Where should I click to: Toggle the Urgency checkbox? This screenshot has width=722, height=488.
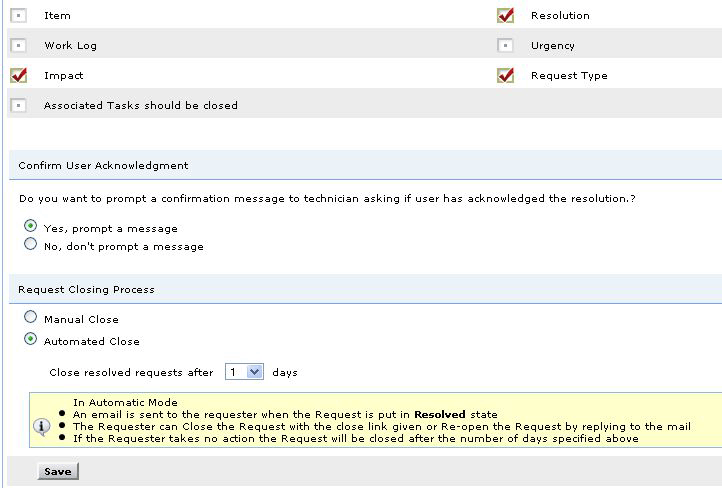[x=506, y=46]
